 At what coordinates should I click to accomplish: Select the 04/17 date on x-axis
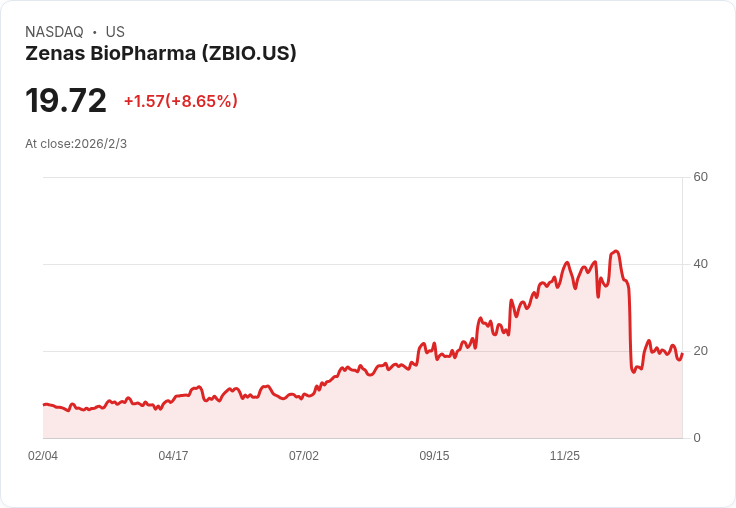pyautogui.click(x=173, y=456)
